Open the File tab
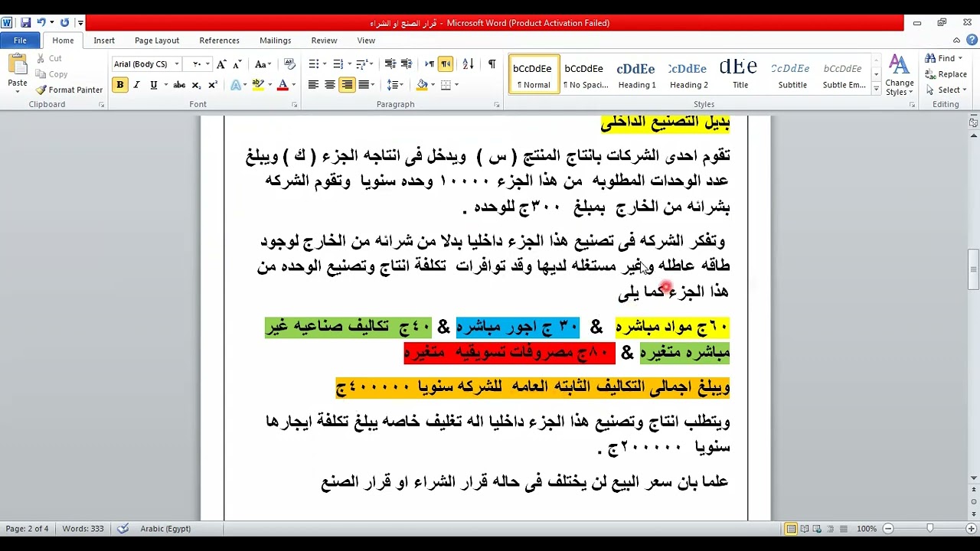Screen dimensions: 980x551 [20, 41]
